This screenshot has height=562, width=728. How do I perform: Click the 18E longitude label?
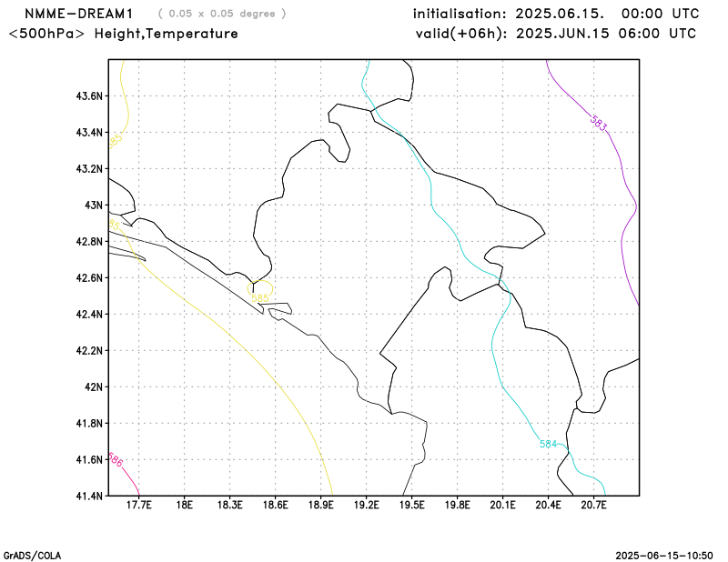coord(185,505)
